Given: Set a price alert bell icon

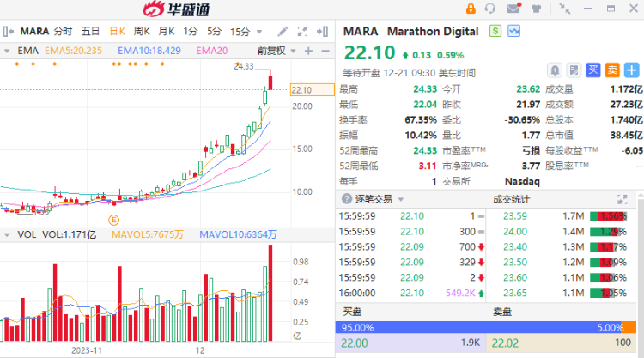Looking at the screenshot, I should (555, 70).
